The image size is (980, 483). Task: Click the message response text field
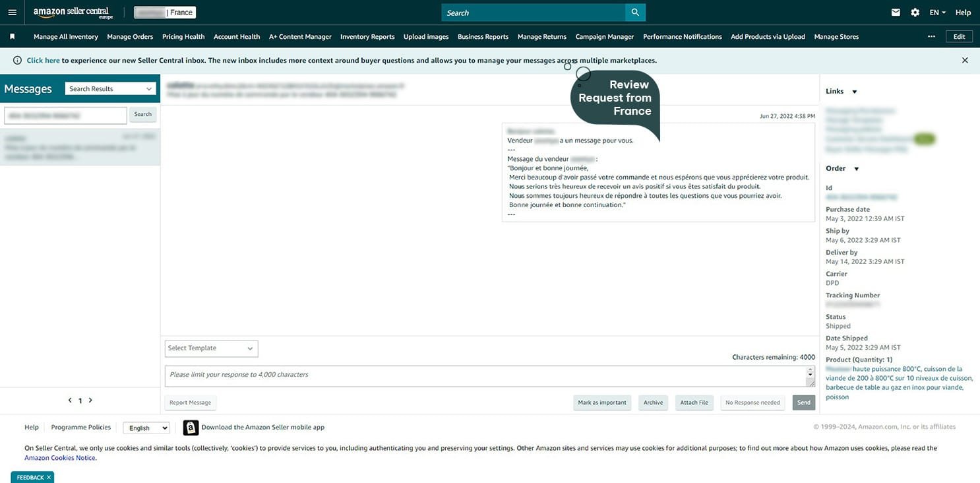click(x=485, y=375)
